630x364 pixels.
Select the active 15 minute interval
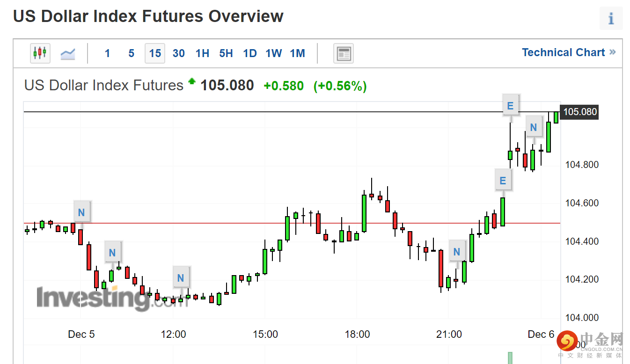click(155, 53)
